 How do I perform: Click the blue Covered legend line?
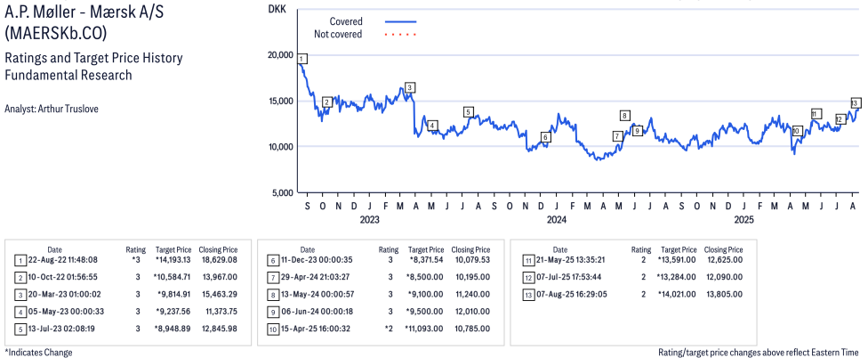[x=401, y=21]
